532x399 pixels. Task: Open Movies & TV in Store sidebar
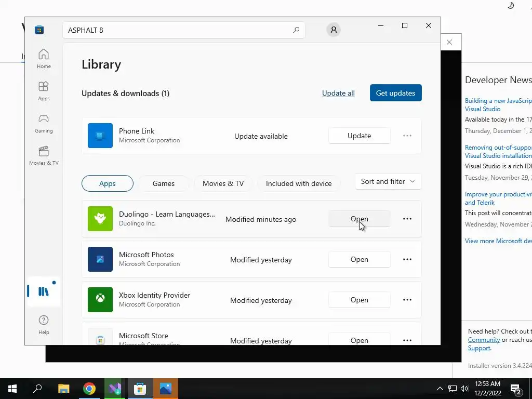coord(44,155)
